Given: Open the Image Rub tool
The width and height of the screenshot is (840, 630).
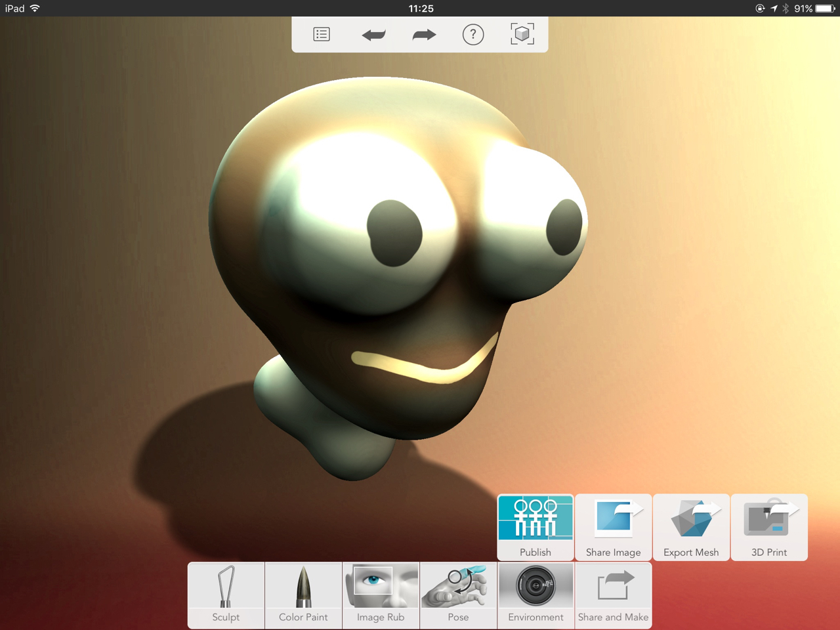Looking at the screenshot, I should (381, 595).
